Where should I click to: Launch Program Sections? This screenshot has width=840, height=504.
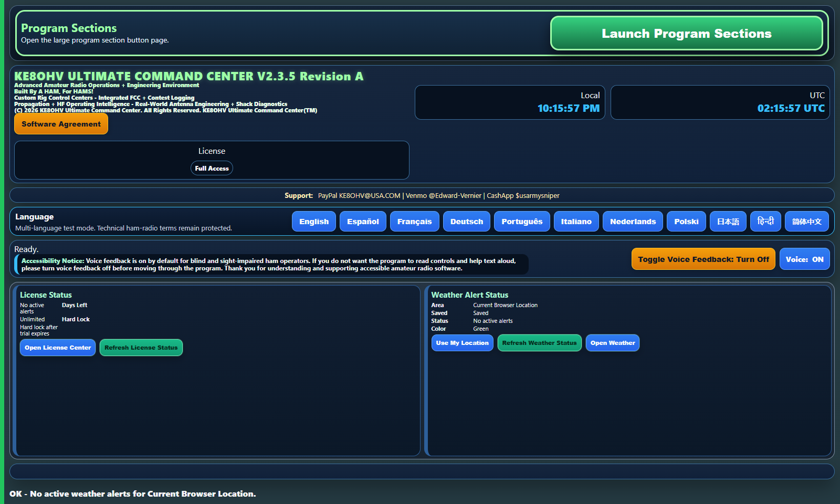(x=686, y=33)
